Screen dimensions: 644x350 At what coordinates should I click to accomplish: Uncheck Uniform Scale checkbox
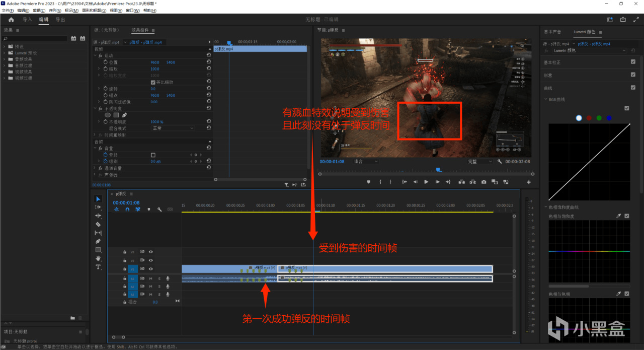point(153,82)
